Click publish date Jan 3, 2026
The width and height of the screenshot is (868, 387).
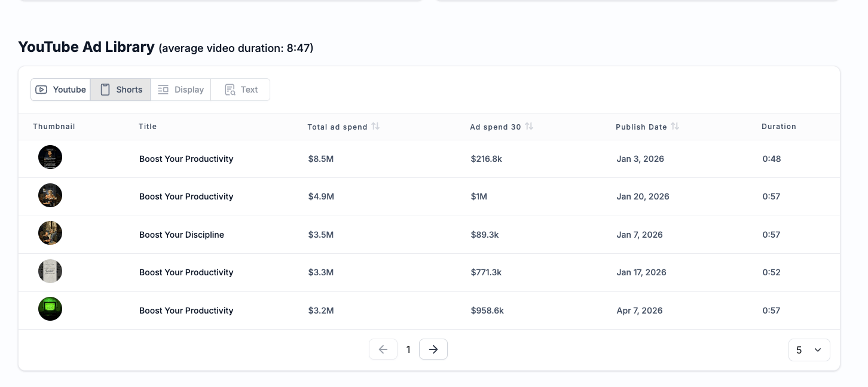[640, 159]
